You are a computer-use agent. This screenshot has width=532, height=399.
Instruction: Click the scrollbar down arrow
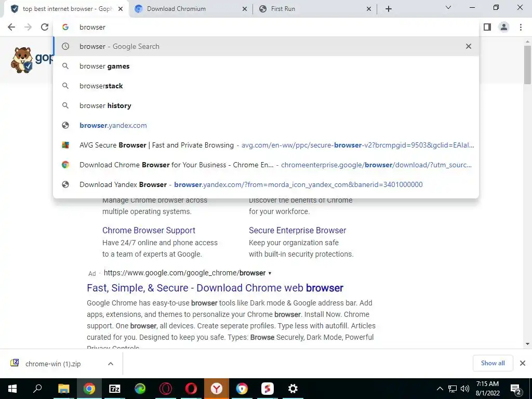(x=527, y=344)
